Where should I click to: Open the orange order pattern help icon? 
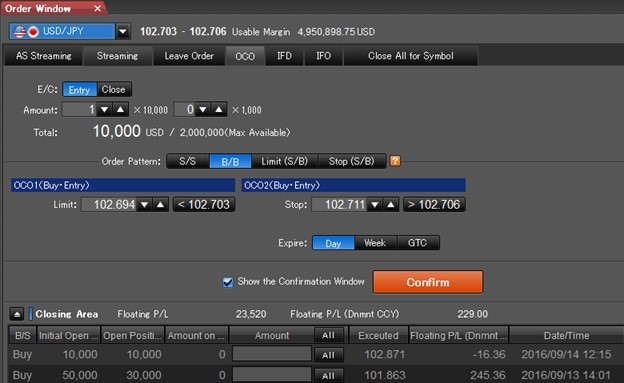[395, 161]
